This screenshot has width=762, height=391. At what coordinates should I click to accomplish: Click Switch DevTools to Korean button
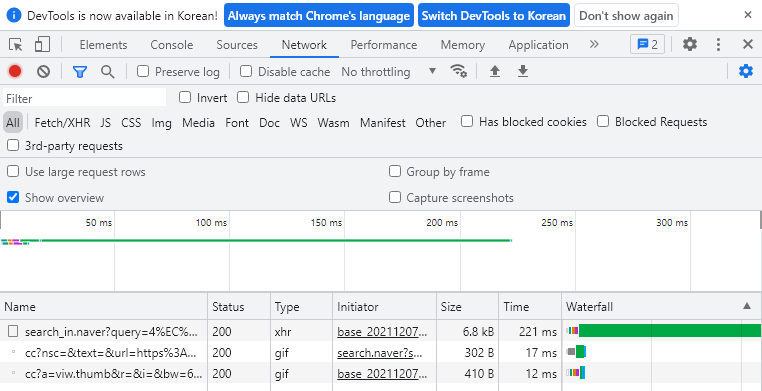[x=494, y=16]
